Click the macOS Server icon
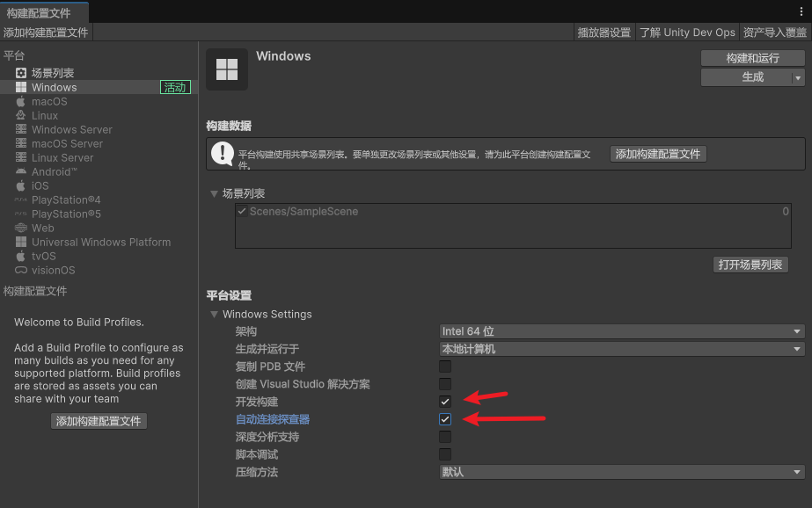 point(21,143)
